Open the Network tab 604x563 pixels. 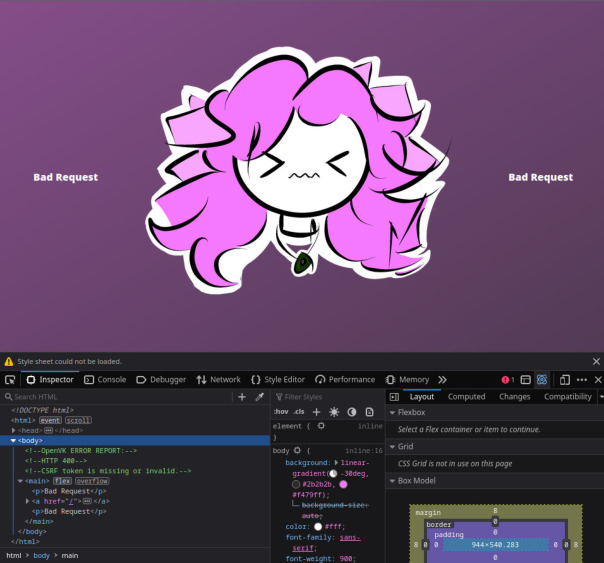coord(218,380)
